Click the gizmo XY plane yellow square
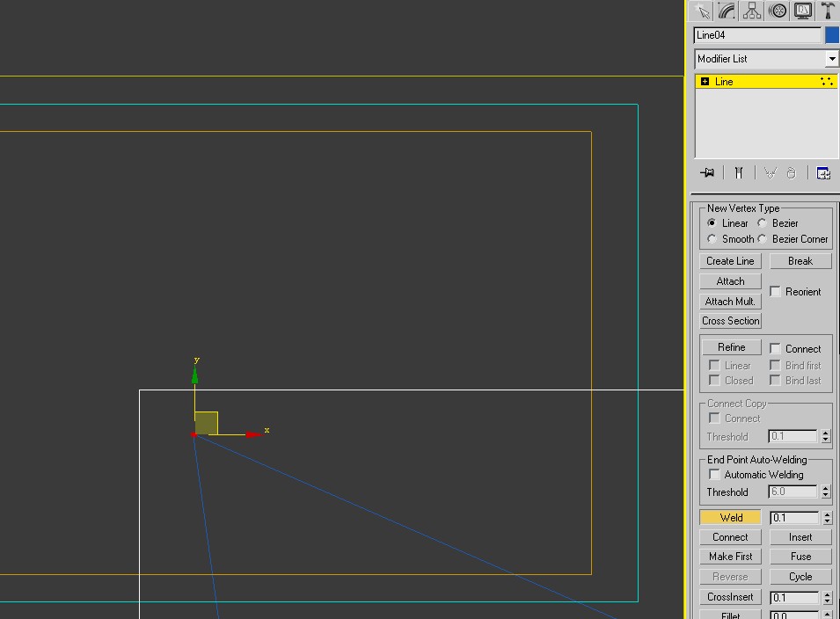 [206, 423]
